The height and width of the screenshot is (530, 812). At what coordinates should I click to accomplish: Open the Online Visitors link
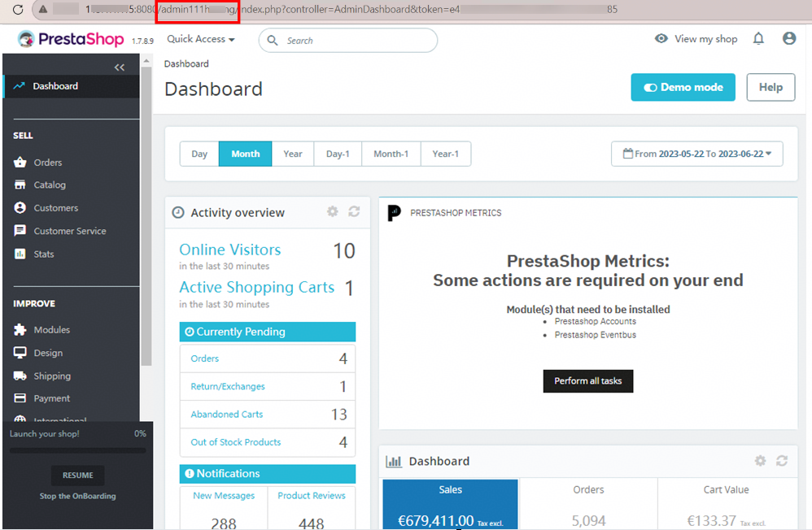click(x=230, y=250)
